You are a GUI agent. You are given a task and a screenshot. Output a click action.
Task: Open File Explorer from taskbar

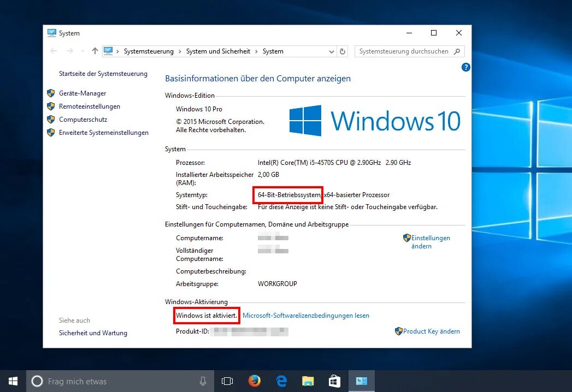[308, 382]
